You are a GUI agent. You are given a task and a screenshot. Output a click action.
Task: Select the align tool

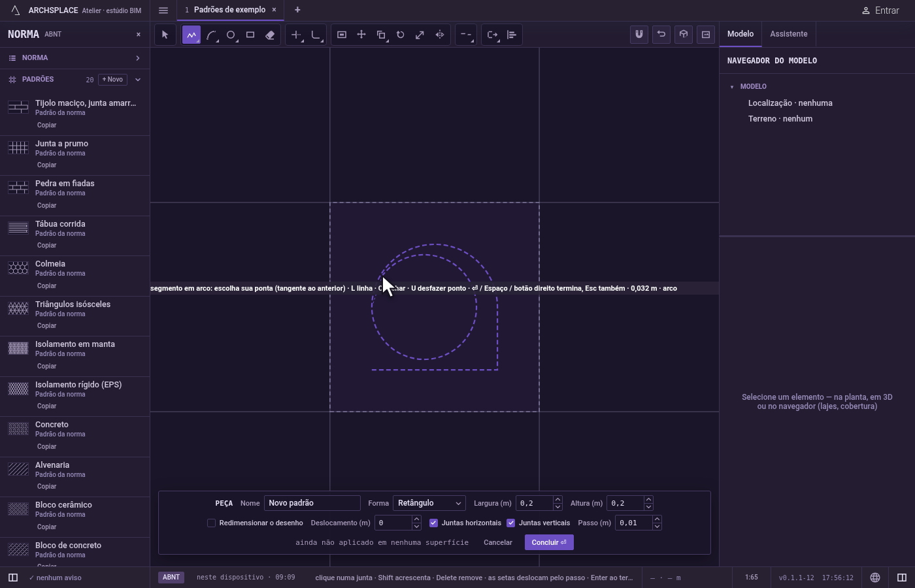512,35
